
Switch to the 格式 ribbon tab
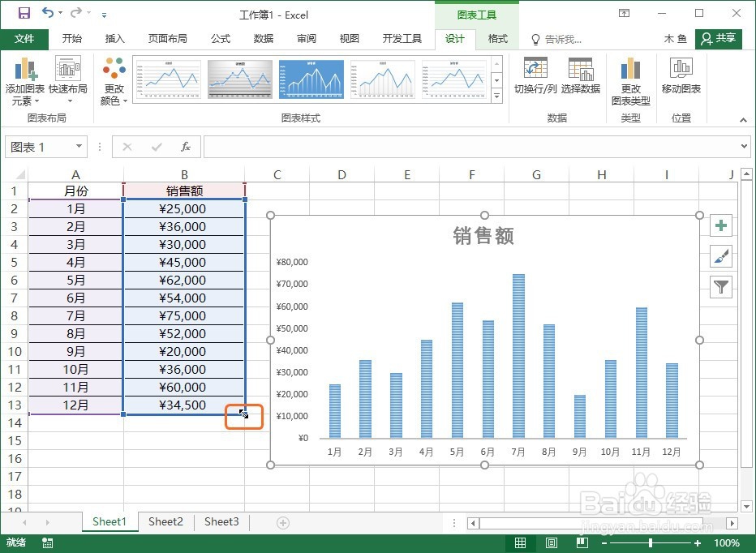(496, 38)
